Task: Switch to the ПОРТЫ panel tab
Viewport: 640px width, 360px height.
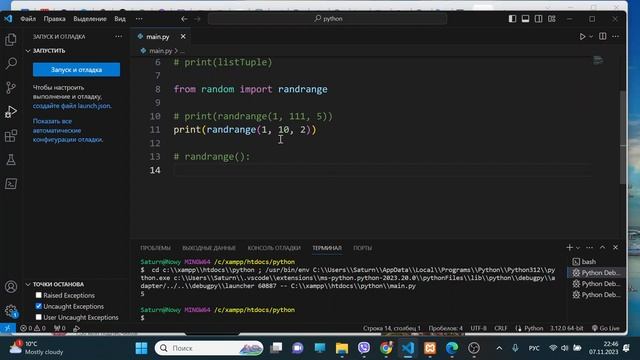Action: [x=362, y=248]
